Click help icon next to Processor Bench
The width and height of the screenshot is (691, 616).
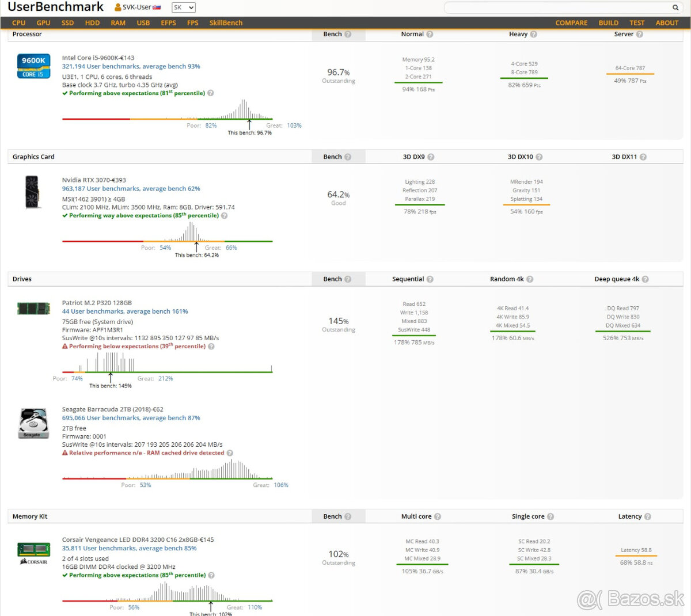click(348, 35)
